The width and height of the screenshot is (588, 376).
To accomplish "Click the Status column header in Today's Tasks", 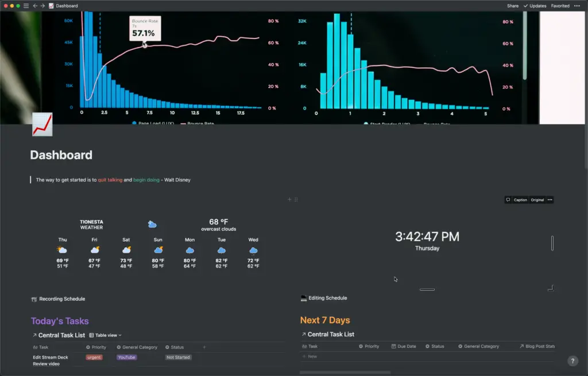I will tap(175, 347).
